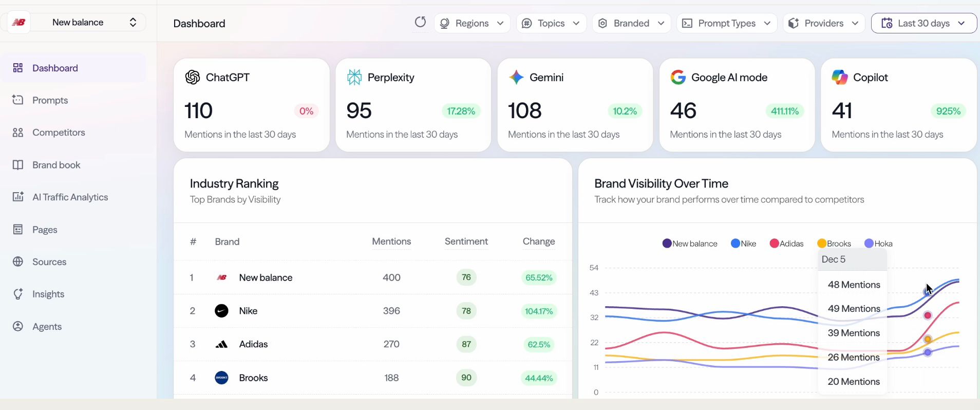Click the ChatGPT logo icon

[193, 78]
